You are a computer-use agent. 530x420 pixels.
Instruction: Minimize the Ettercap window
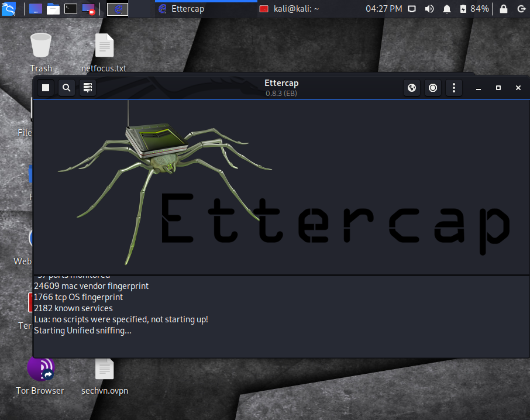pos(479,88)
